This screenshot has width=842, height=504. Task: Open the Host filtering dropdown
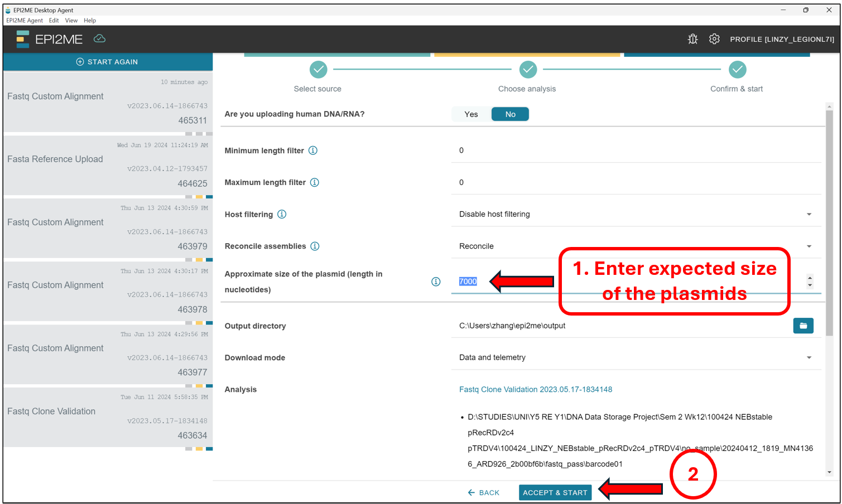coord(636,214)
